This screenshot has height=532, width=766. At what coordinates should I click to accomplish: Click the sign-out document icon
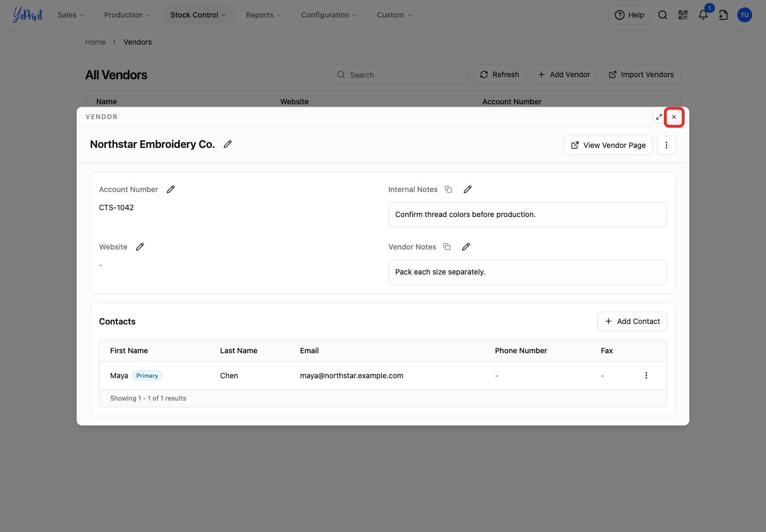pos(723,15)
